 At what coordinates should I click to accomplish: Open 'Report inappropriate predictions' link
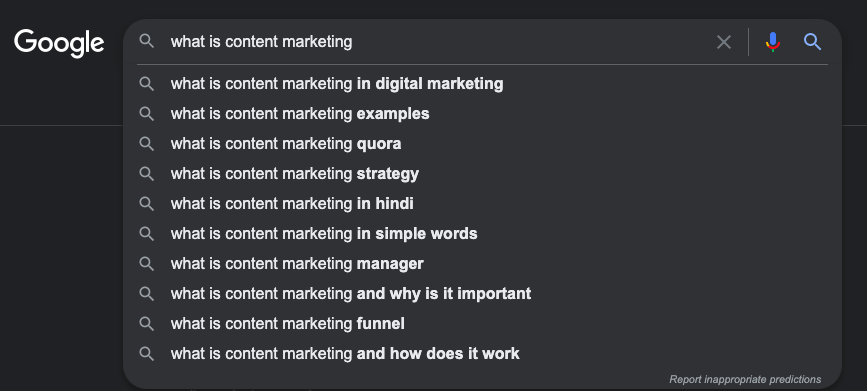745,379
